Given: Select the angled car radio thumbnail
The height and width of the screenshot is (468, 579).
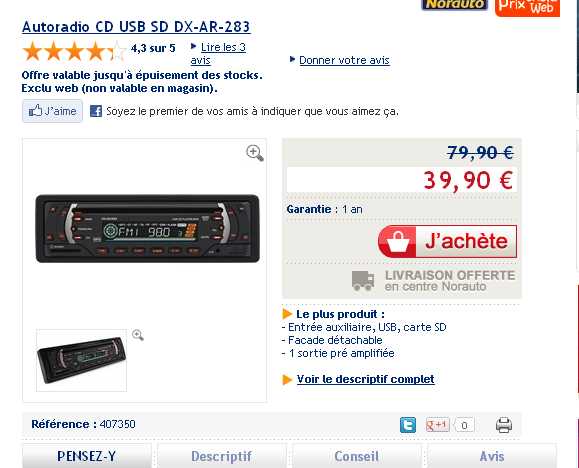Looking at the screenshot, I should pos(82,360).
